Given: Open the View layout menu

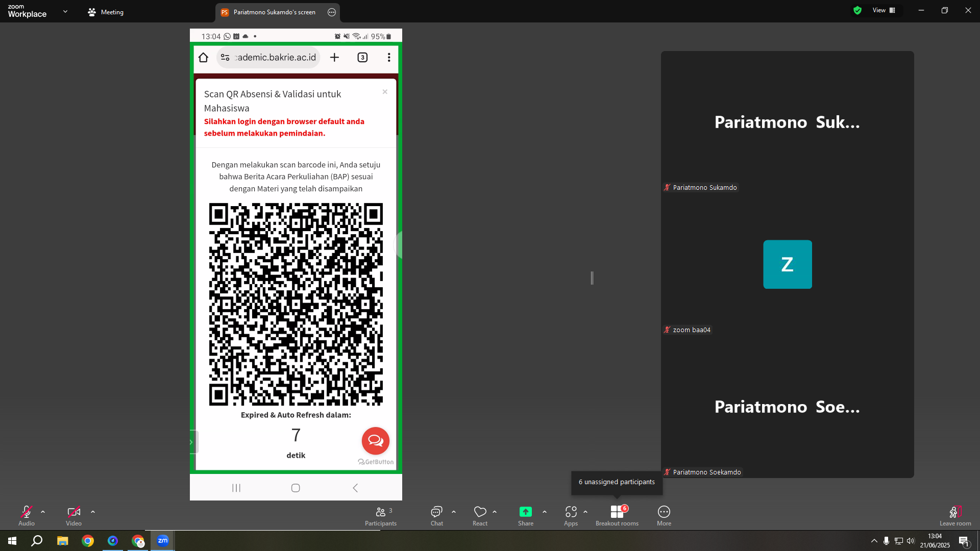Looking at the screenshot, I should pyautogui.click(x=884, y=10).
